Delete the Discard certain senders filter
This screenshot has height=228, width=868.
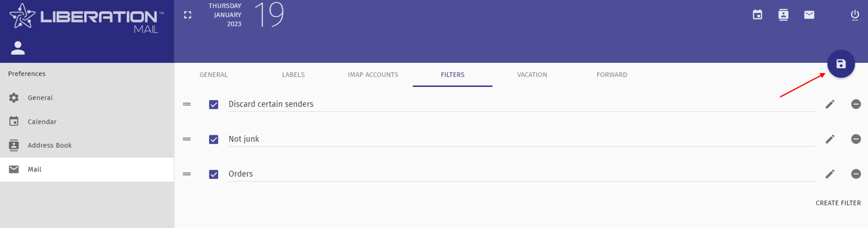(856, 104)
